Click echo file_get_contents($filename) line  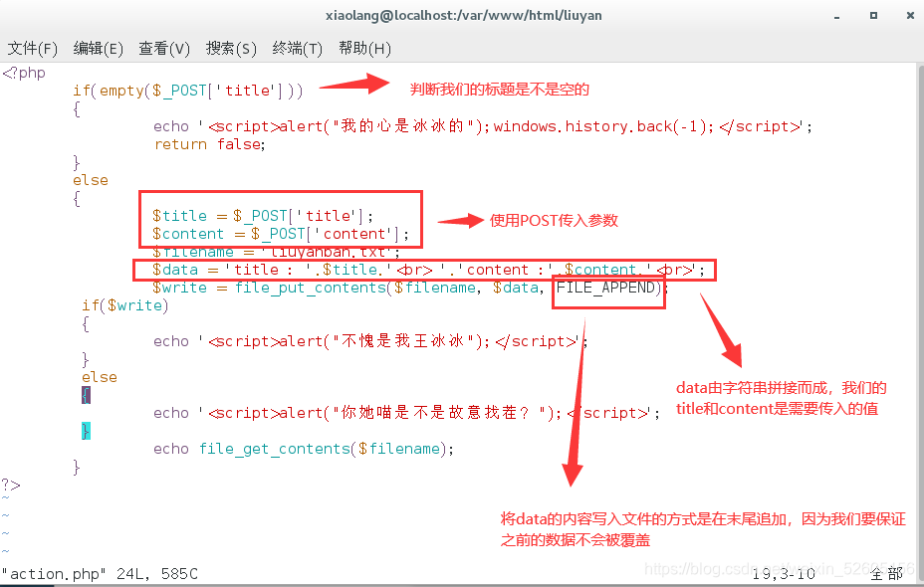304,450
